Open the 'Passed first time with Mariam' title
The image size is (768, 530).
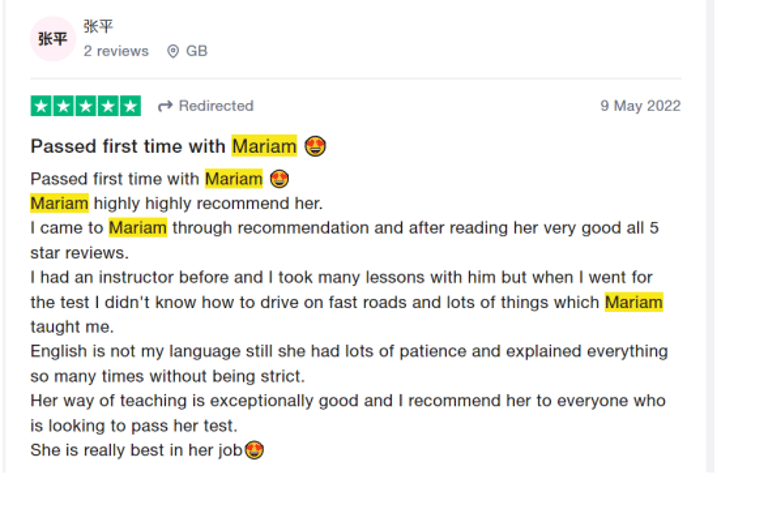coord(130,147)
